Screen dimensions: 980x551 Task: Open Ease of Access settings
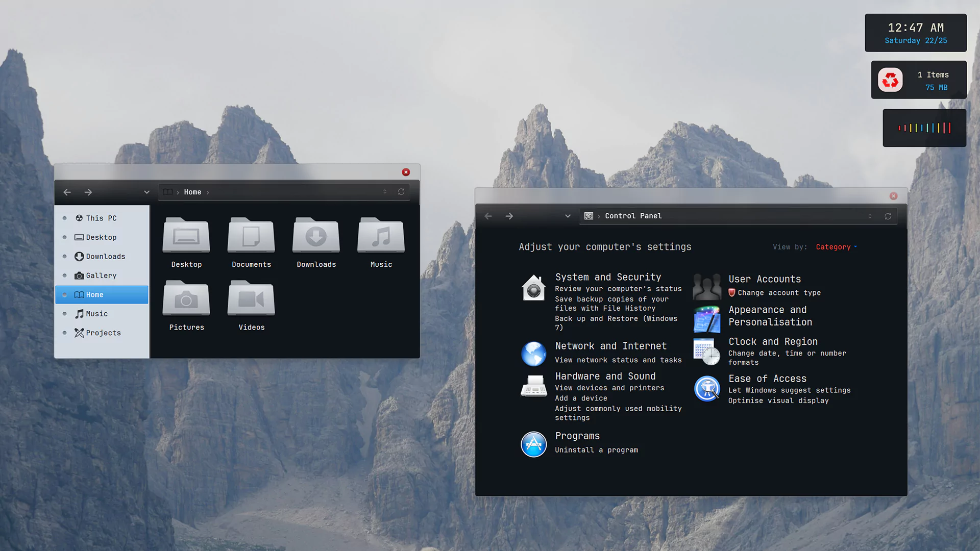[768, 379]
